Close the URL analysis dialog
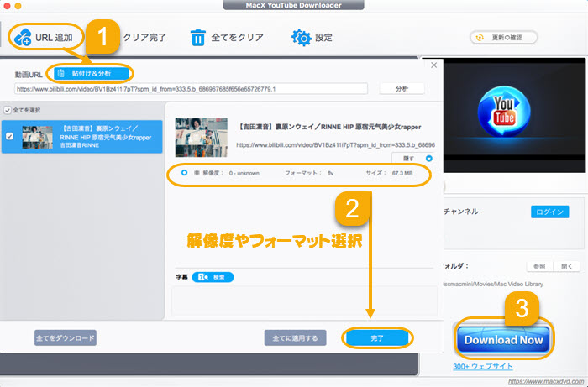 [434, 65]
